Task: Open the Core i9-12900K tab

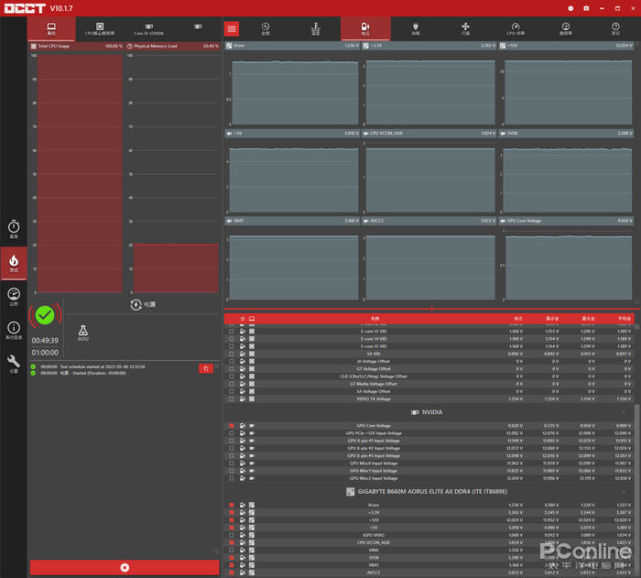Action: click(149, 29)
